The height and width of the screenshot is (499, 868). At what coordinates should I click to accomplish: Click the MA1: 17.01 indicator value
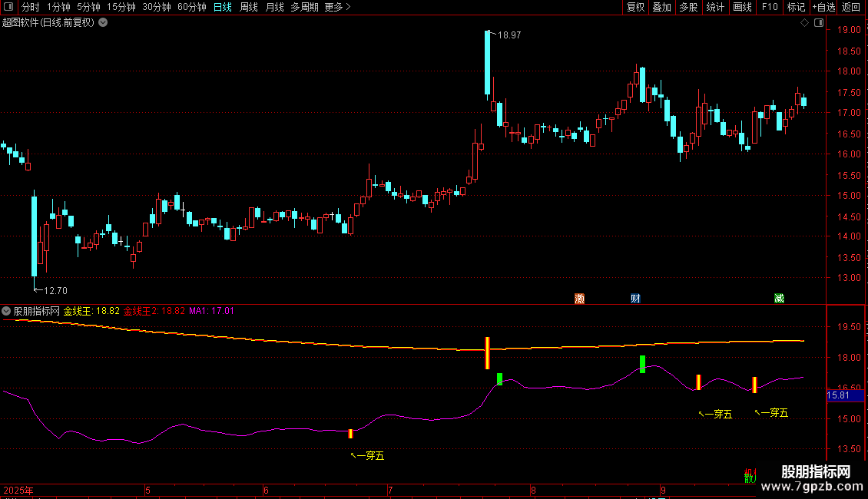pyautogui.click(x=211, y=311)
